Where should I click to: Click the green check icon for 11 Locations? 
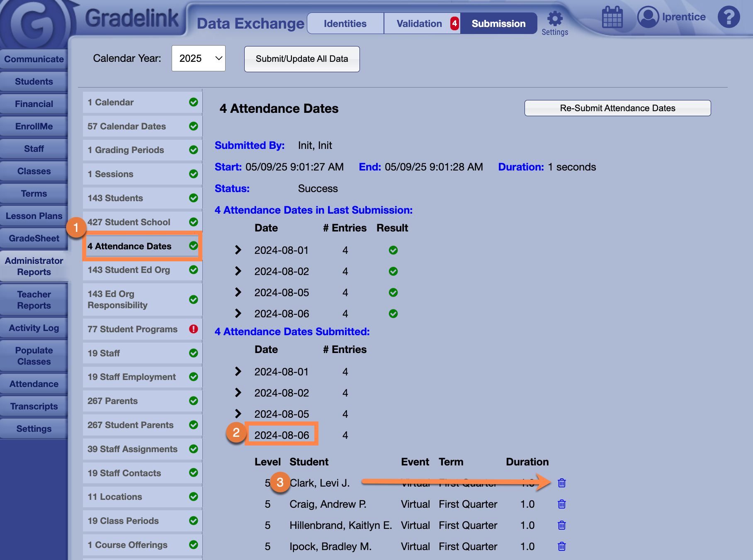click(193, 497)
